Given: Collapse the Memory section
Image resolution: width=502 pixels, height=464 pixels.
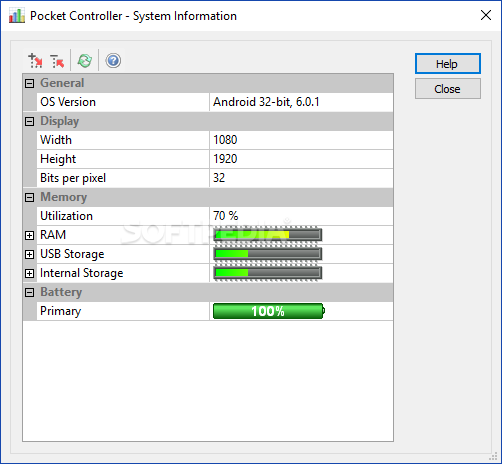Looking at the screenshot, I should pyautogui.click(x=29, y=197).
